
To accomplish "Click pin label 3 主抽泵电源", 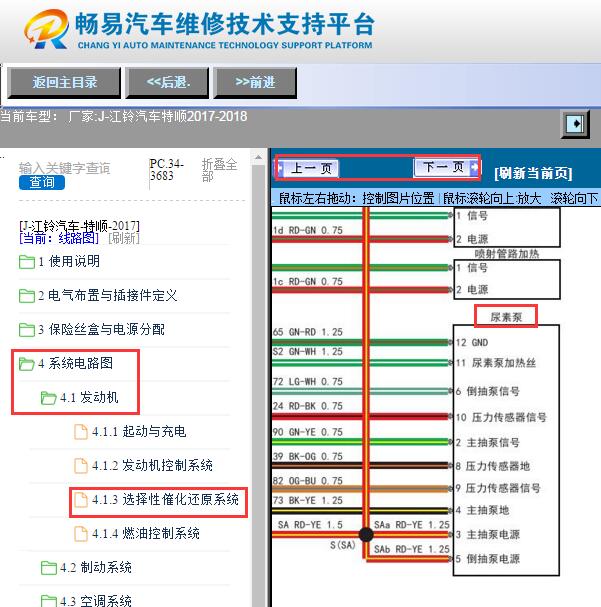I will pyautogui.click(x=488, y=535).
